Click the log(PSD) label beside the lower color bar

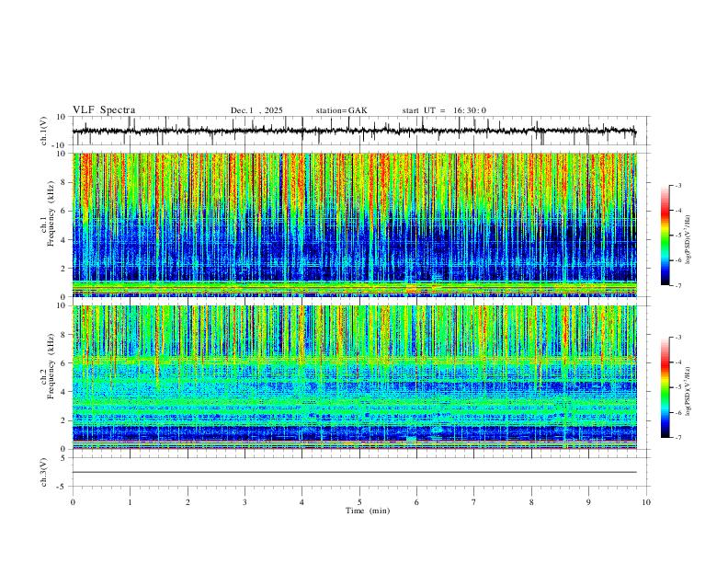[x=688, y=391]
